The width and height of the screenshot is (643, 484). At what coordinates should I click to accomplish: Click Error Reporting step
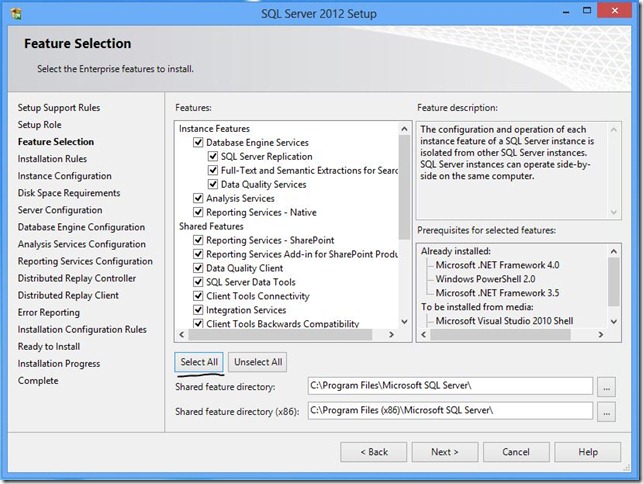(49, 313)
